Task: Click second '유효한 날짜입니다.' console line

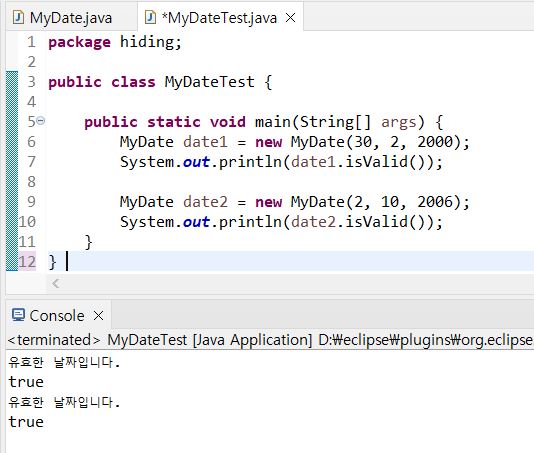Action: point(64,403)
